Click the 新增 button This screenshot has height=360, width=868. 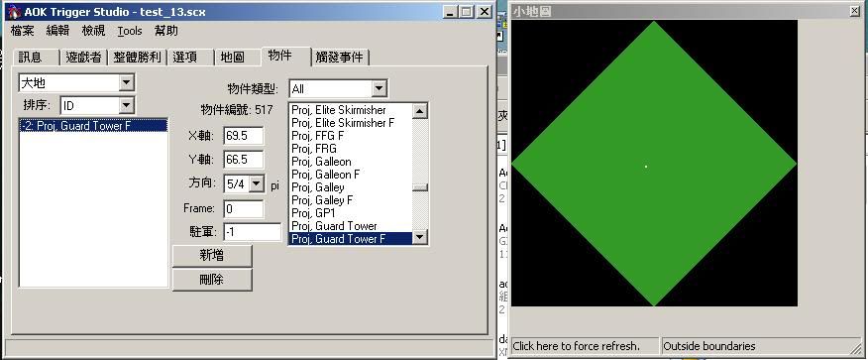point(212,255)
